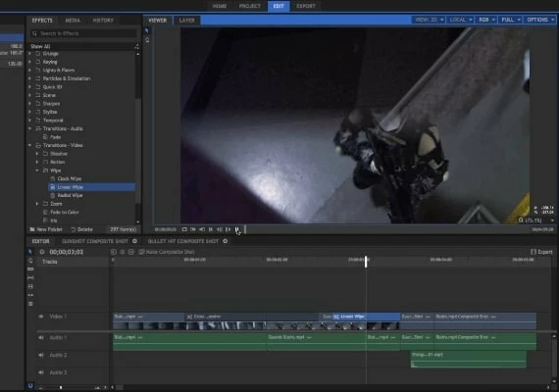Viewport: 559px width, 392px height.
Task: Click the timeline playhead marker
Action: click(366, 262)
